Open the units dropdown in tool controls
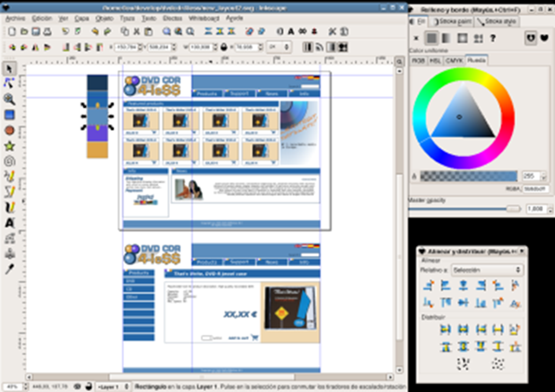The image size is (555, 392). click(x=279, y=47)
